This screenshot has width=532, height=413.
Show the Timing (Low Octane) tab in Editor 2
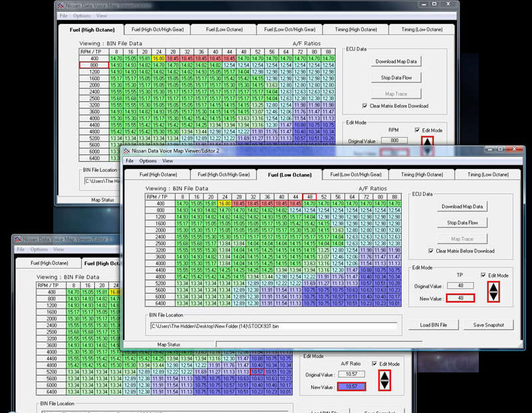click(x=488, y=174)
